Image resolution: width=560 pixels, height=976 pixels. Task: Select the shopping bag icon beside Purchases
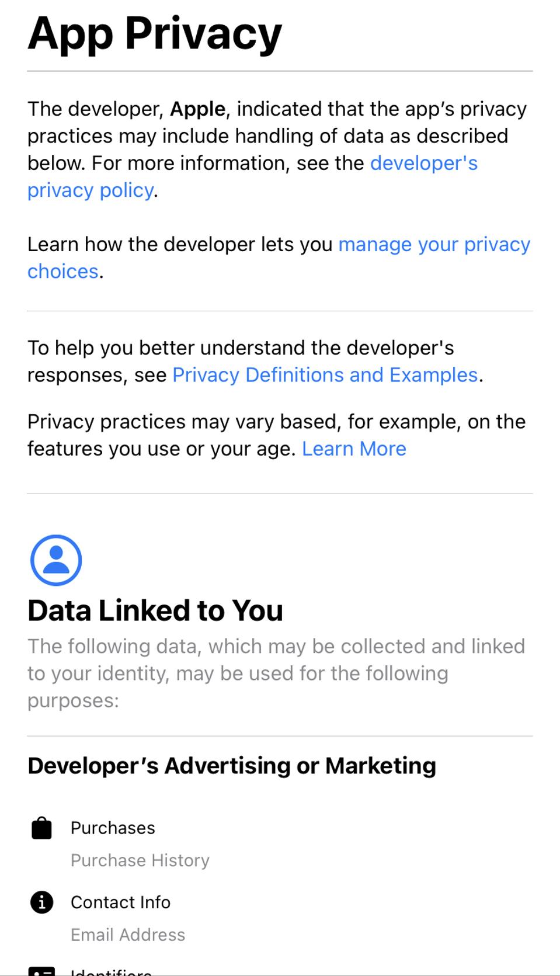(x=41, y=828)
